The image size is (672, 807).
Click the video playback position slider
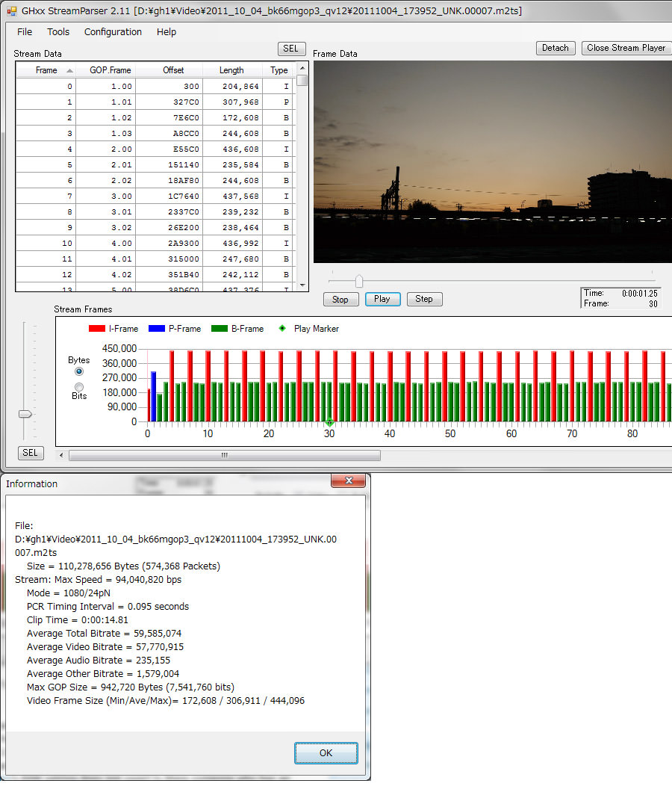click(x=359, y=281)
